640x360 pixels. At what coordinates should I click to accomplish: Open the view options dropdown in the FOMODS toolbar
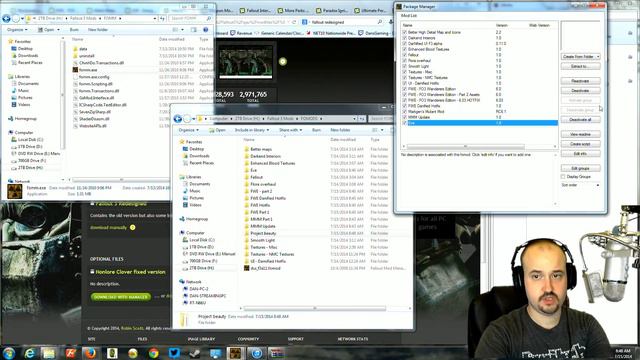coord(382,130)
